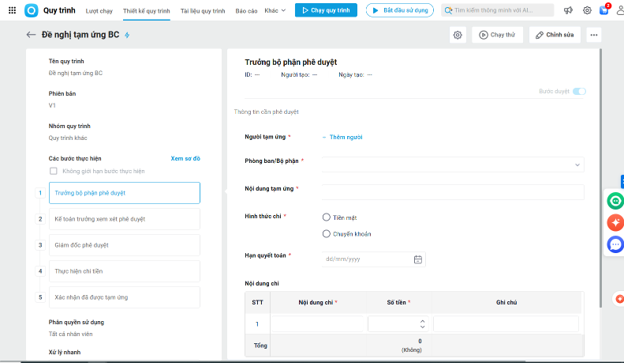
Task: Toggle the Bước duyệt switch
Action: [579, 92]
